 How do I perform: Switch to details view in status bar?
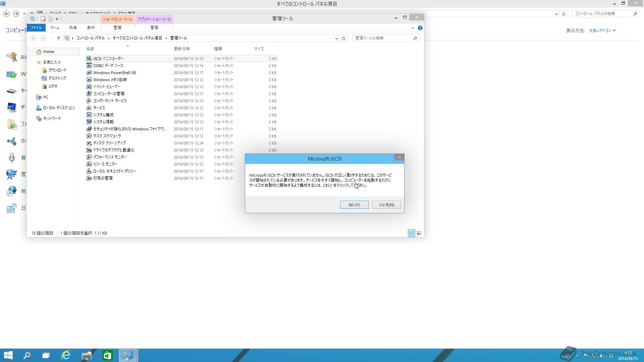click(x=412, y=233)
